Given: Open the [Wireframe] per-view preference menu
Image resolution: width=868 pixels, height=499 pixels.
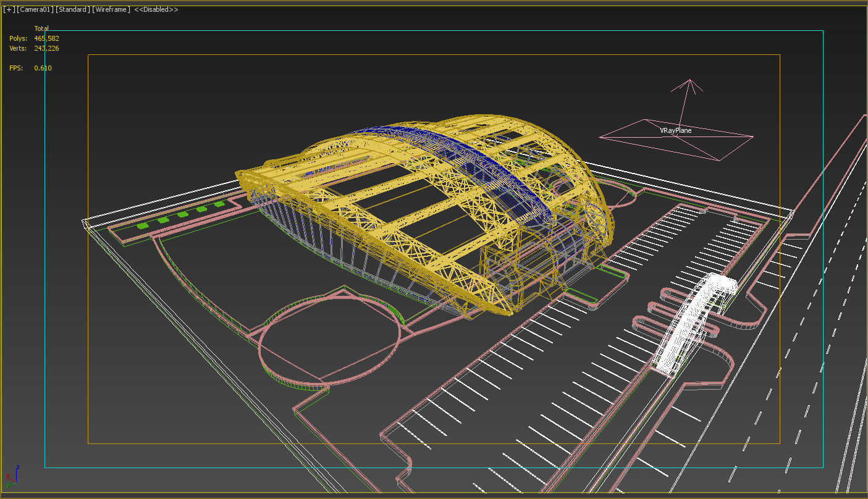Looking at the screenshot, I should 111,10.
